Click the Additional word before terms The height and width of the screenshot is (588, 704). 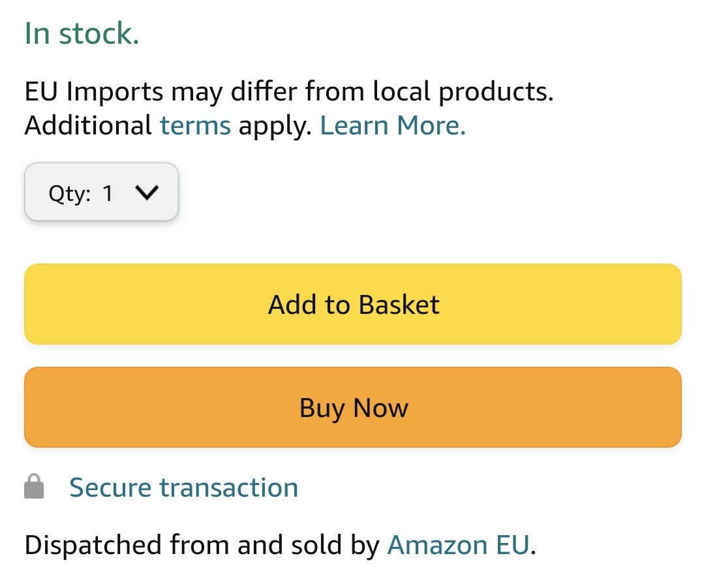[88, 125]
